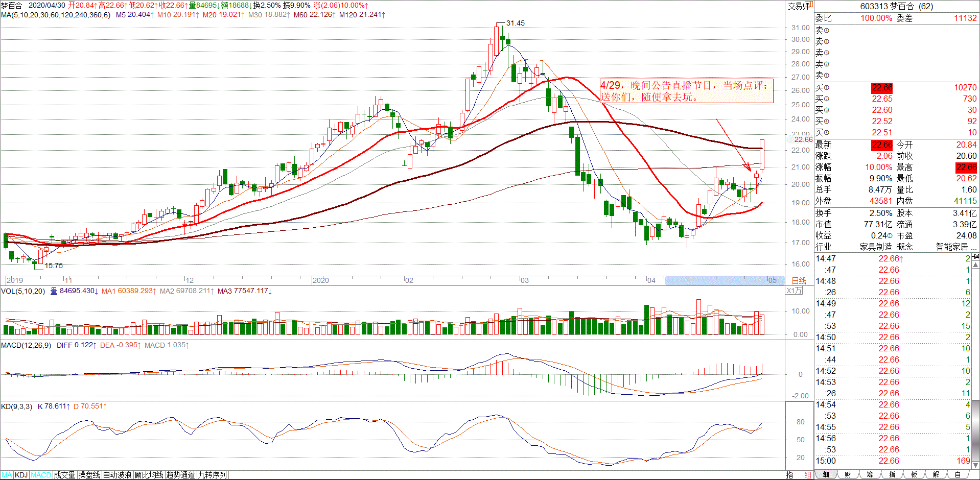The width and height of the screenshot is (980, 480).
Task: Click scroll-up arrow of tick list
Action: [x=975, y=265]
